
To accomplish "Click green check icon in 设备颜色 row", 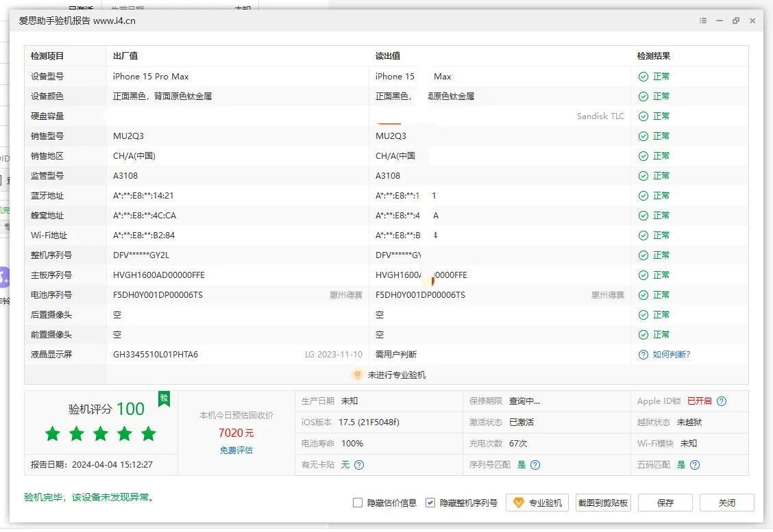I will click(x=643, y=97).
